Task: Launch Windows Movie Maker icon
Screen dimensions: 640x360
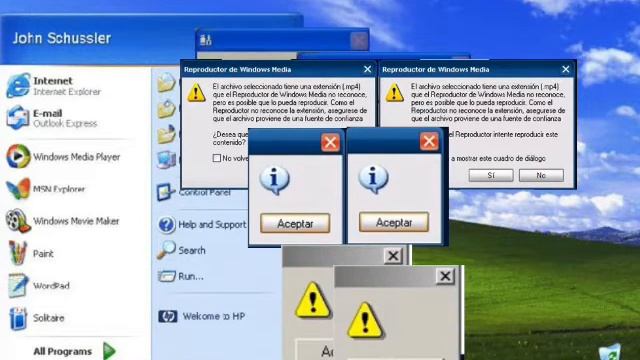Action: pos(18,221)
